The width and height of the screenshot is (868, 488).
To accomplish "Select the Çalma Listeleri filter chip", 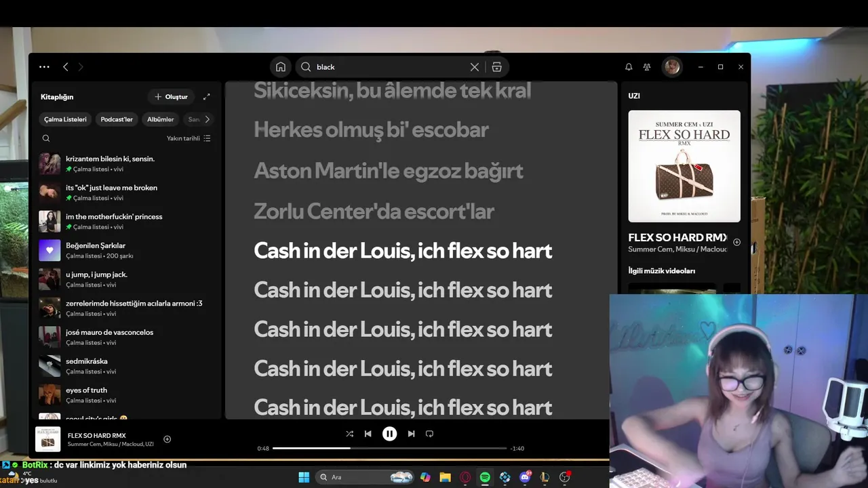I will coord(65,119).
